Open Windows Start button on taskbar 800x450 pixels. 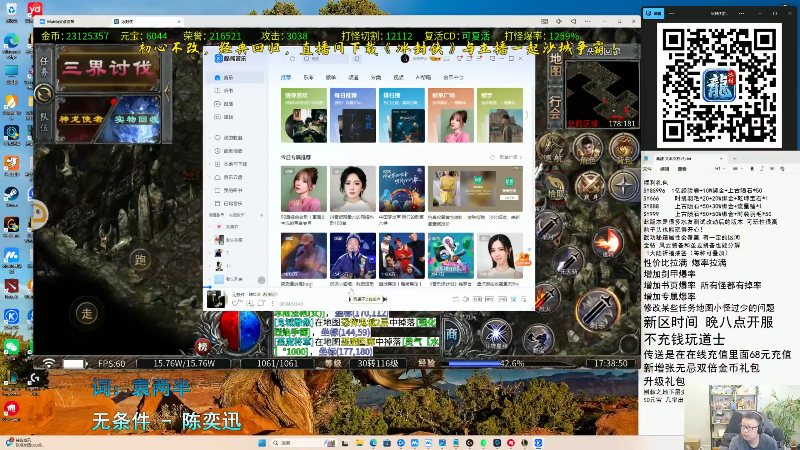(x=262, y=443)
